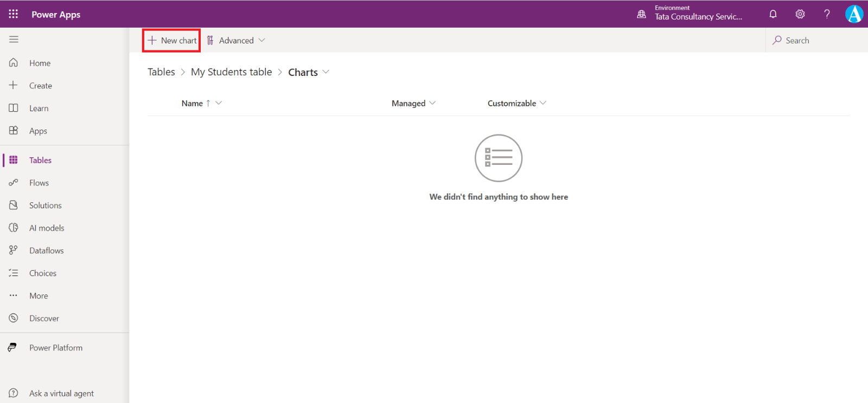Select Dataflows in the navigation pane

(x=47, y=251)
